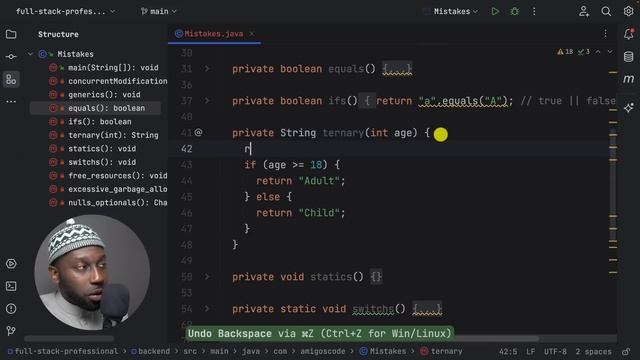Click the folded {...} of equals()
The height and width of the screenshot is (360, 640).
397,69
